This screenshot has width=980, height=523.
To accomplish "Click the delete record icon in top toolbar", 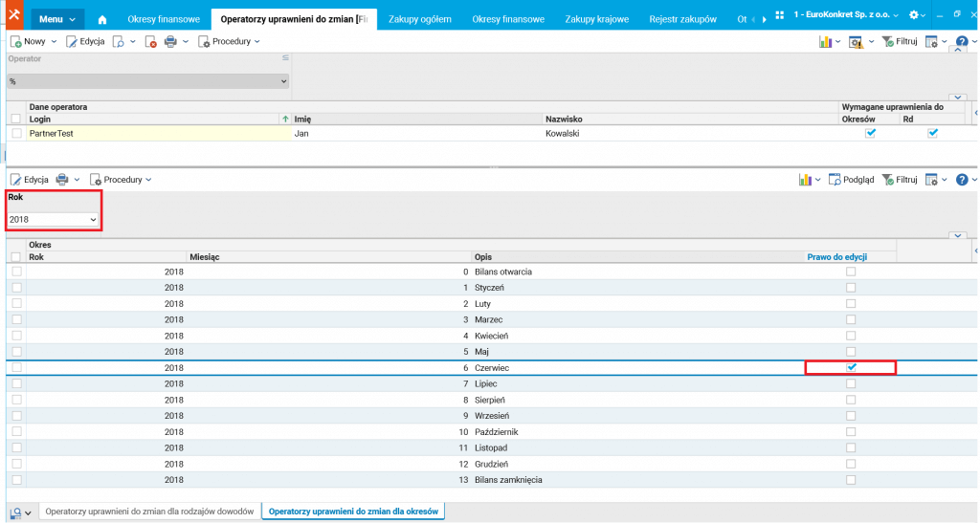I will tap(150, 42).
